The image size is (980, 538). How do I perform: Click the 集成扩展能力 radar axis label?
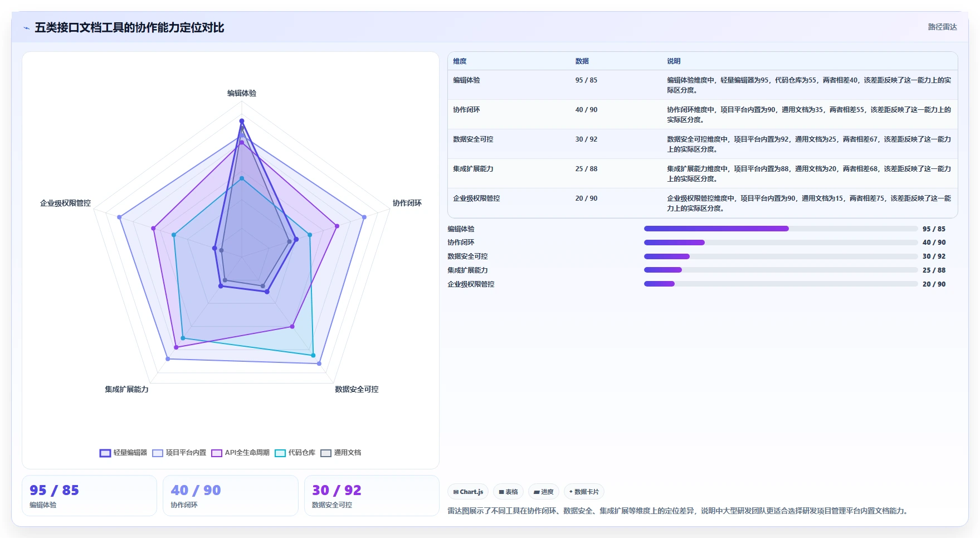point(126,389)
